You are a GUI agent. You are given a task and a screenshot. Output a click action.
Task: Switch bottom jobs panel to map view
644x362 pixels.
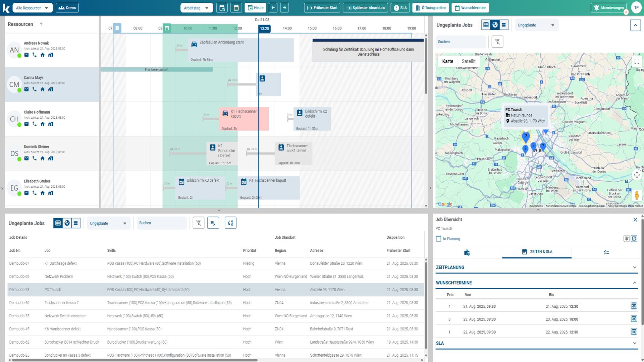coord(67,223)
